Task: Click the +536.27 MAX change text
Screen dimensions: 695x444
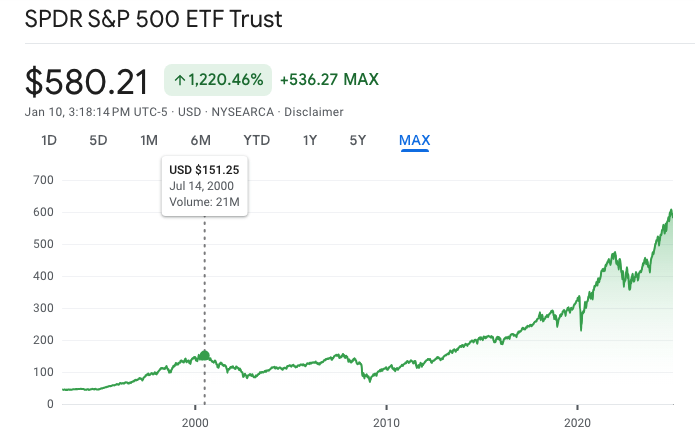Action: tap(329, 80)
